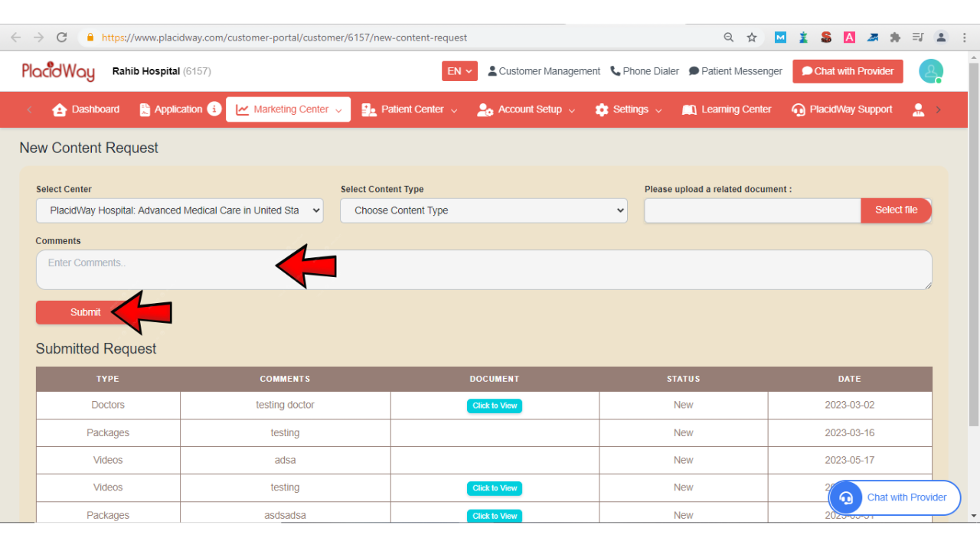Open browser extensions puzzle icon

(895, 37)
